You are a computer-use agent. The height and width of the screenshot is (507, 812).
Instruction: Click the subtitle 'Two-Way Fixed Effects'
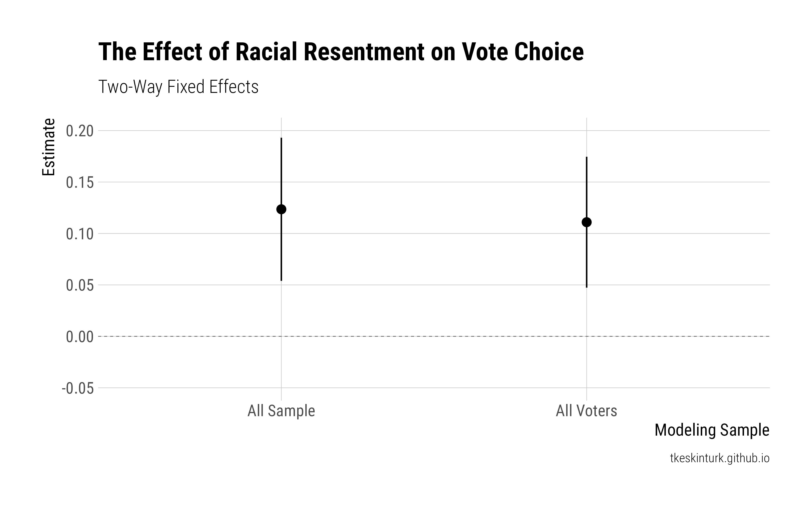(x=178, y=87)
